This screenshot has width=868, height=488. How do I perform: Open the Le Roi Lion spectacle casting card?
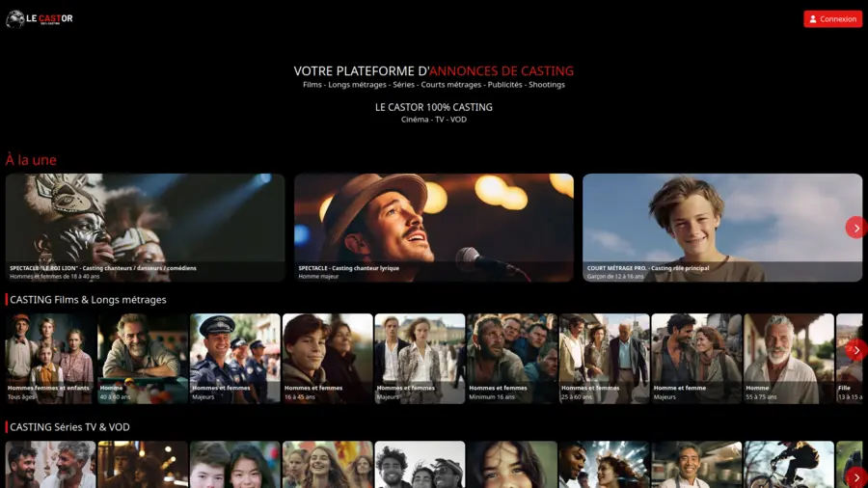pos(145,228)
